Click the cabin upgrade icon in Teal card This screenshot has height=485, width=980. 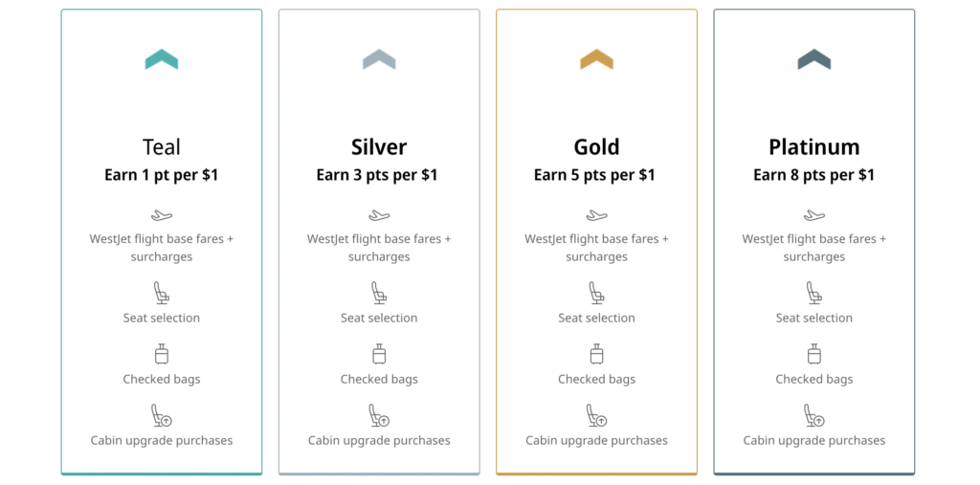[162, 415]
